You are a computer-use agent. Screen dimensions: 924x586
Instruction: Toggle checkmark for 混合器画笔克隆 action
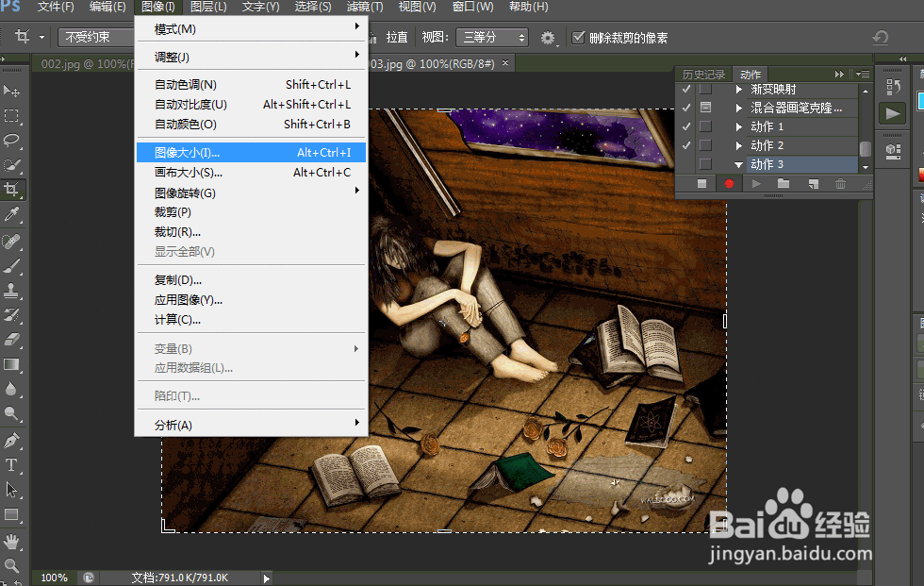(x=686, y=108)
